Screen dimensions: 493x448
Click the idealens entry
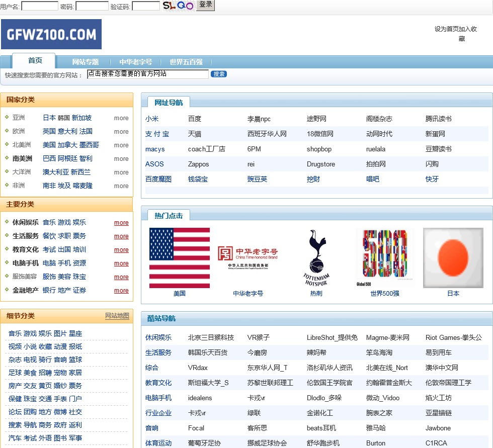200,398
